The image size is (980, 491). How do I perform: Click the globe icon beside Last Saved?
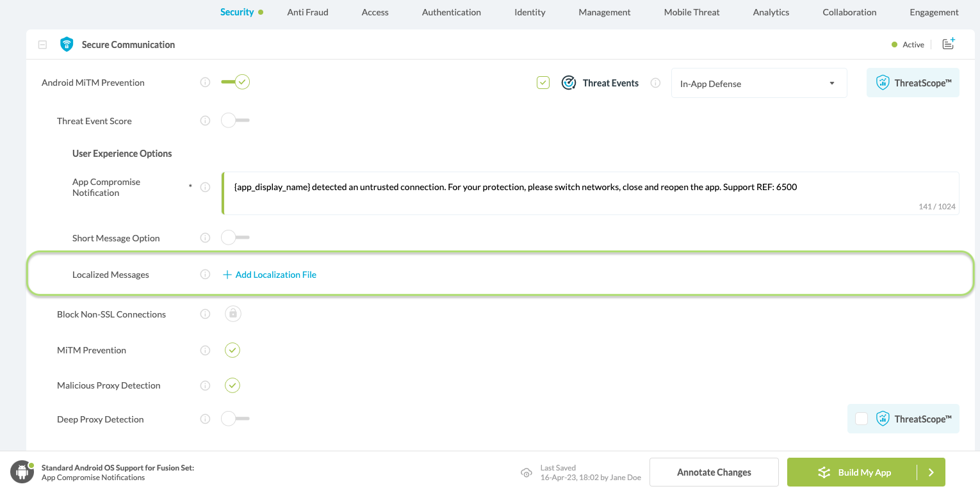point(527,472)
